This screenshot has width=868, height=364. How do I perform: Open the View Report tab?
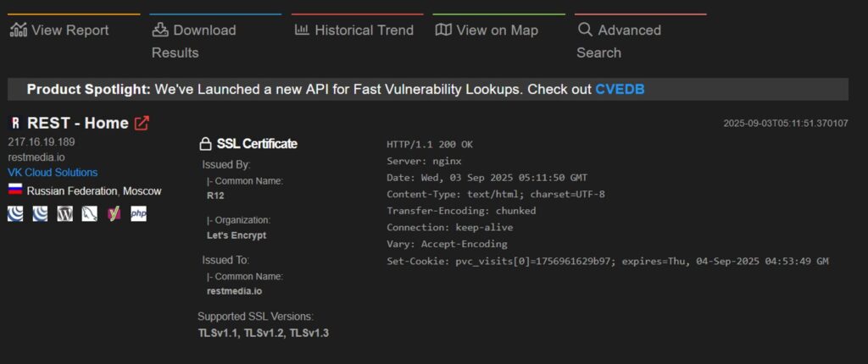59,30
